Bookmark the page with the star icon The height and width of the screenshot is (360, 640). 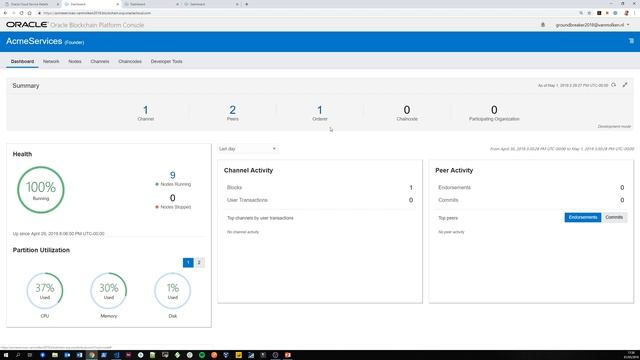(589, 13)
